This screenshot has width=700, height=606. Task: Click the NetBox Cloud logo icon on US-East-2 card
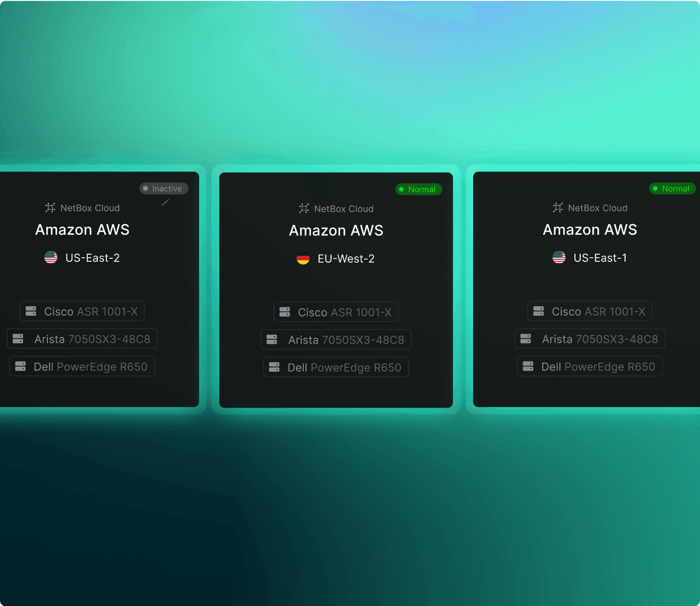coord(50,207)
